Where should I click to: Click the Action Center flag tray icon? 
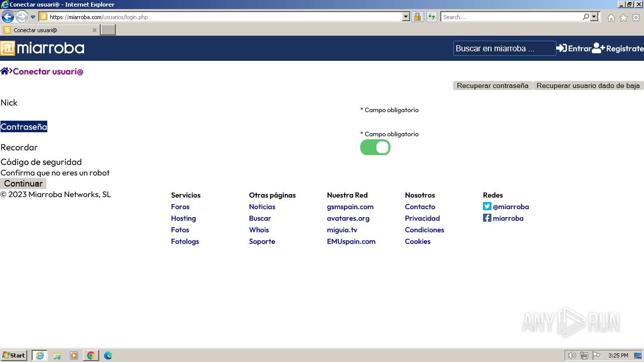596,355
